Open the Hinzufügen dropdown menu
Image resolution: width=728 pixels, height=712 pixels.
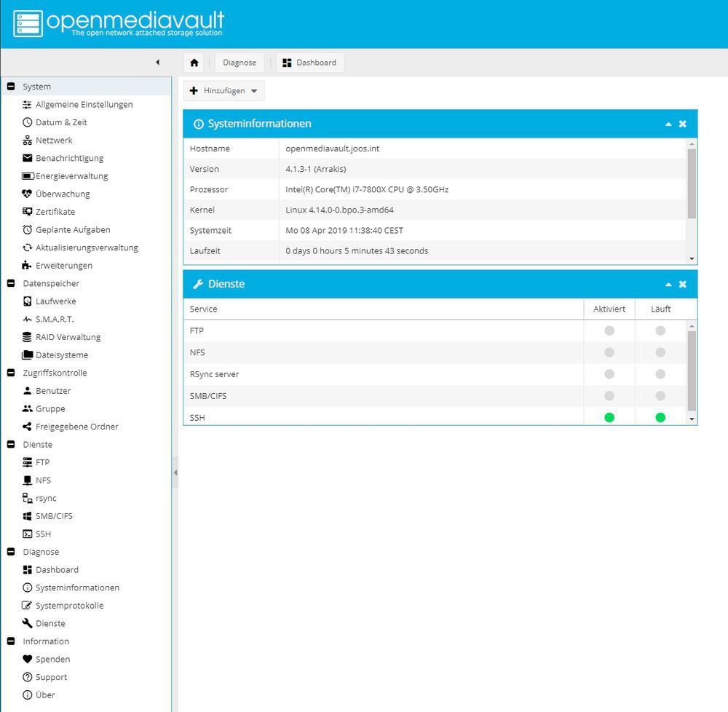click(223, 91)
